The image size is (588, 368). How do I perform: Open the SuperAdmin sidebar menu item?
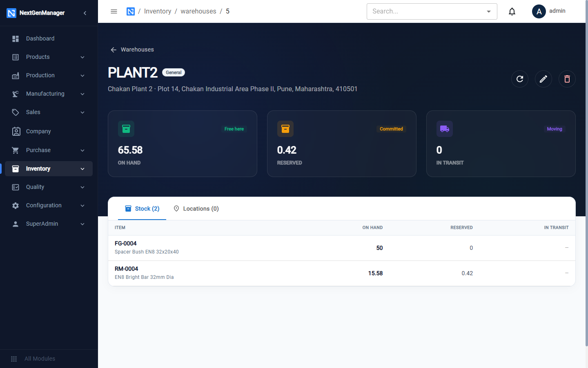click(x=49, y=224)
